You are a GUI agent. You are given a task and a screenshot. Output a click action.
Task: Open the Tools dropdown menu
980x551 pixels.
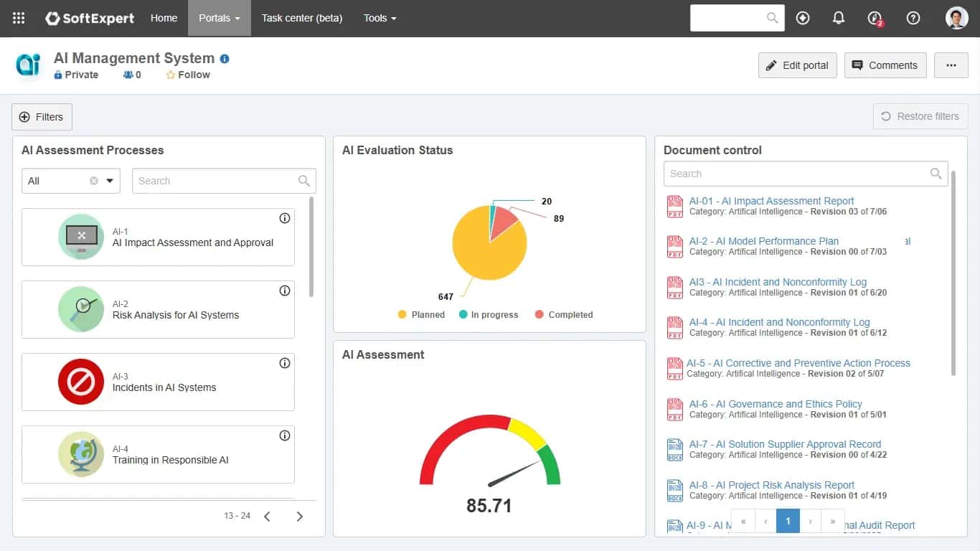[x=380, y=18]
